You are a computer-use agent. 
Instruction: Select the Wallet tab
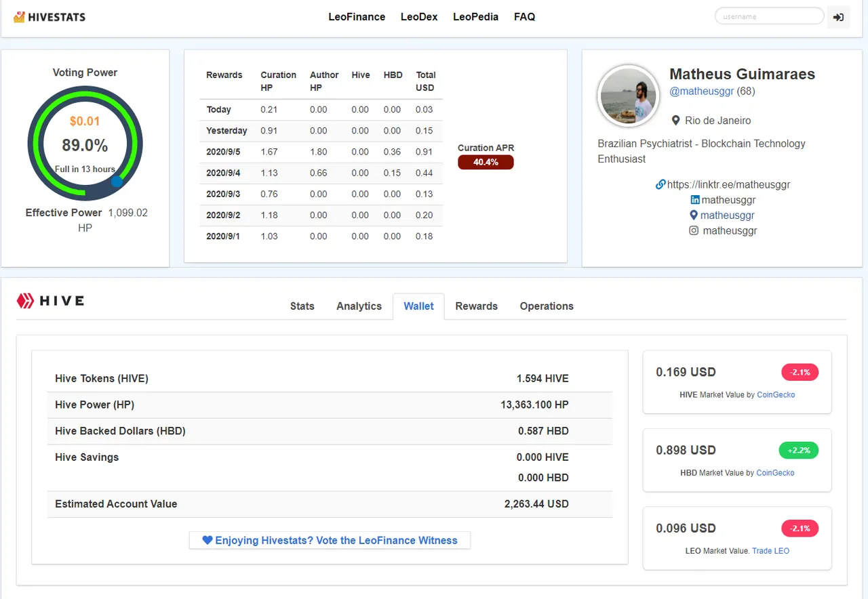click(418, 306)
